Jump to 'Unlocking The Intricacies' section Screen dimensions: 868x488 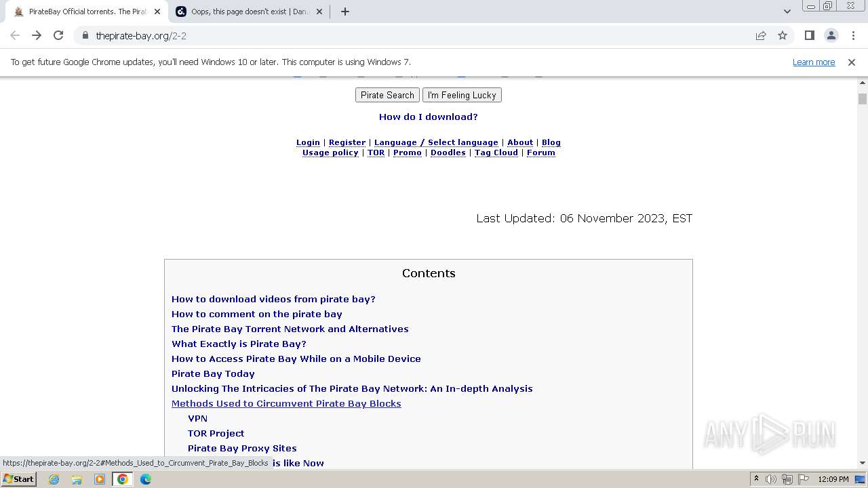(352, 388)
